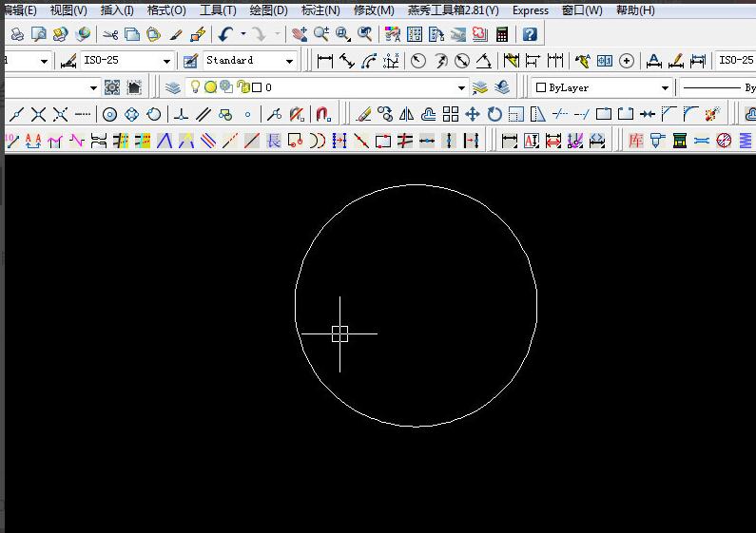Expand the ISO-25 dimension style dropdown

point(166,61)
